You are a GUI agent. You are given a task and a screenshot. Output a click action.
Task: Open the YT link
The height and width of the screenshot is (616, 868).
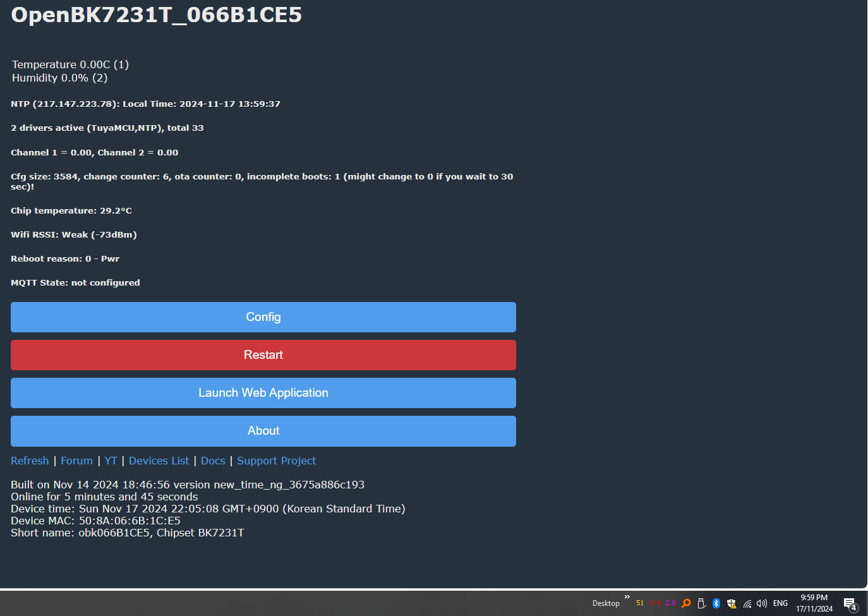click(111, 461)
